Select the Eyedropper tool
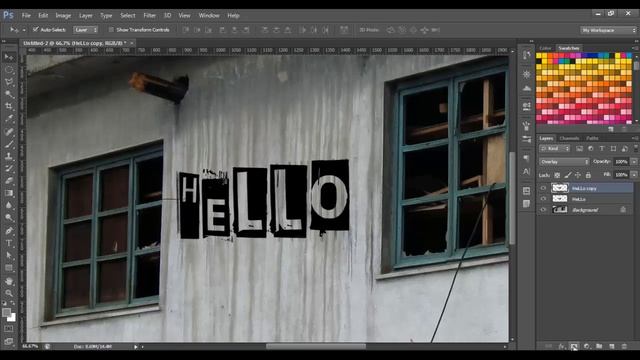The width and height of the screenshot is (640, 360). (9, 119)
